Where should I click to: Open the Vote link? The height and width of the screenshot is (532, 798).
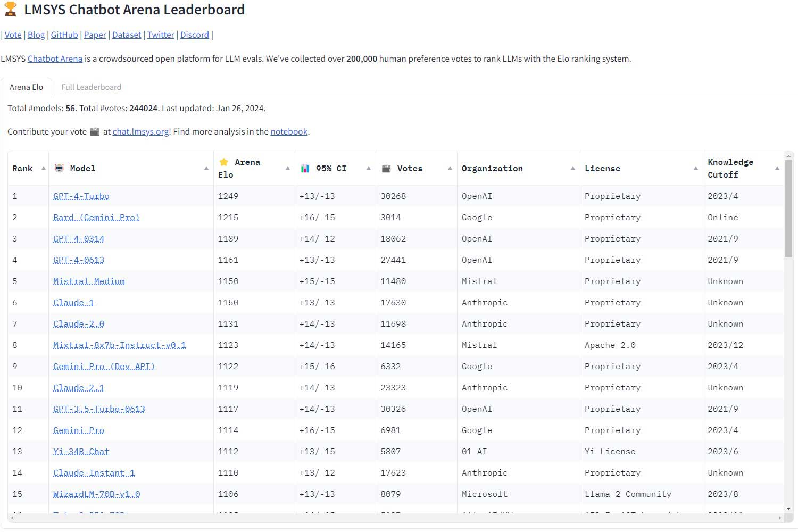tap(13, 35)
